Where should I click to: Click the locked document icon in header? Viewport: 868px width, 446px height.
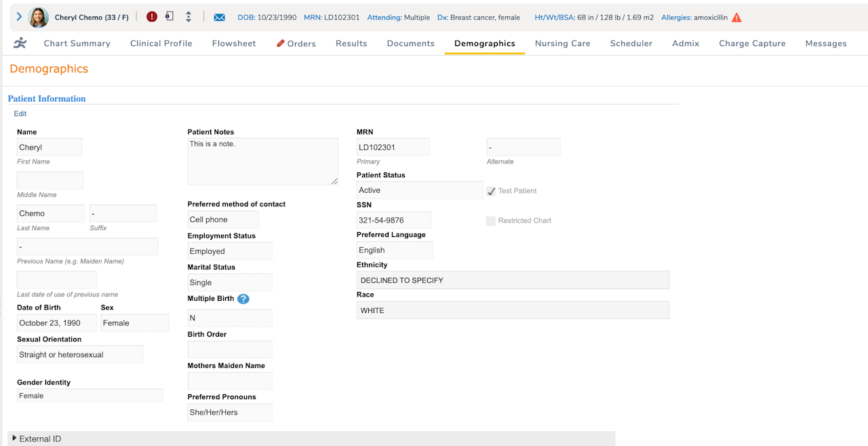click(x=170, y=17)
